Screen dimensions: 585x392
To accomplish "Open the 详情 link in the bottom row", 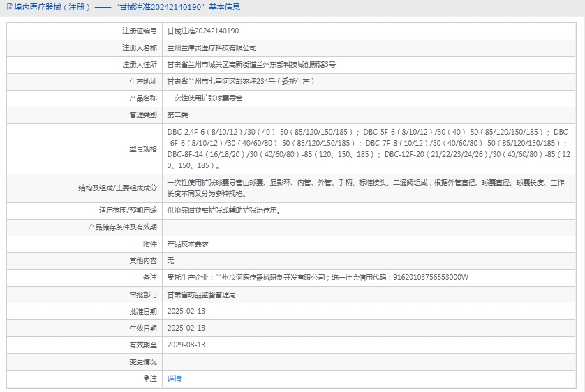I will point(174,378).
